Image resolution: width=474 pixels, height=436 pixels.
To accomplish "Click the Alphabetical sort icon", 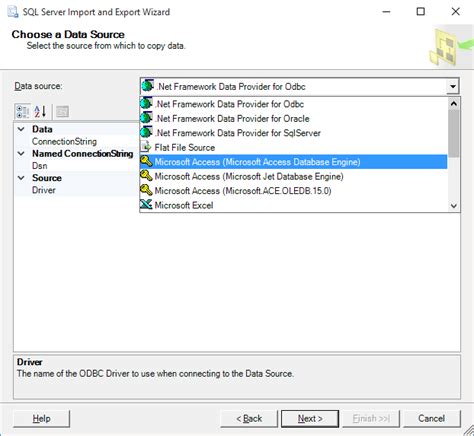I will 40,111.
